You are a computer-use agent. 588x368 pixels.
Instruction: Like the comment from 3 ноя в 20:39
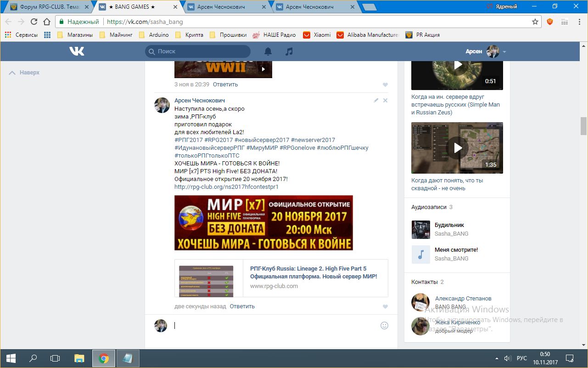click(385, 85)
